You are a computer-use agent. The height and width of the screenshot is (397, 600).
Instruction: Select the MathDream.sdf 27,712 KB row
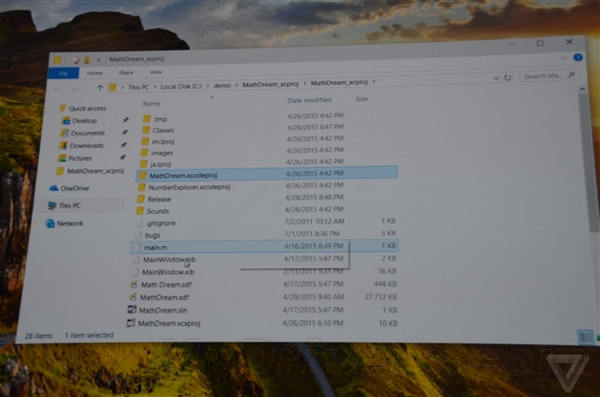[x=263, y=297]
